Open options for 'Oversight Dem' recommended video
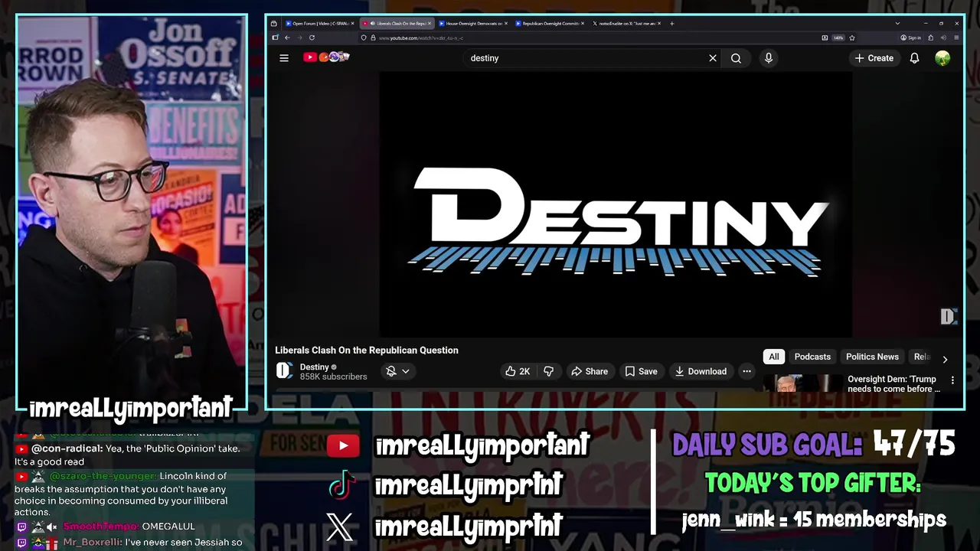 [x=952, y=380]
